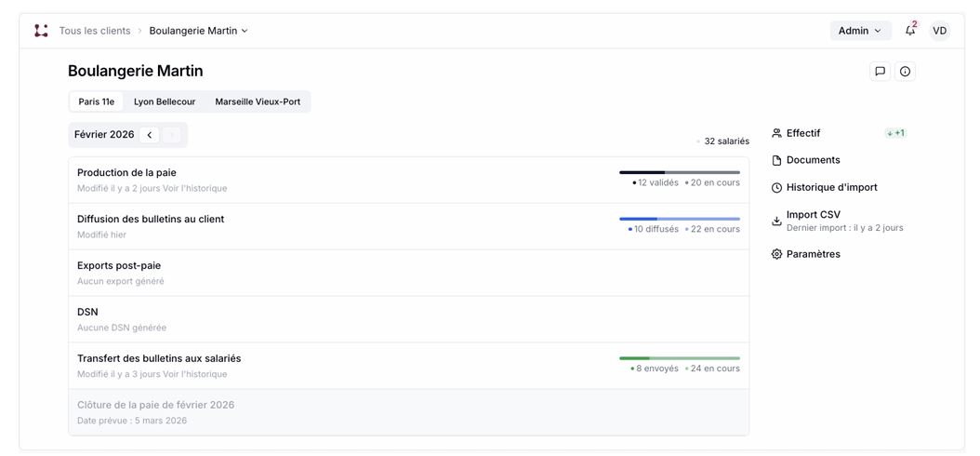Open Diffusion des bulletins au client row
Image resolution: width=980 pixels, height=456 pixels.
[x=409, y=226]
